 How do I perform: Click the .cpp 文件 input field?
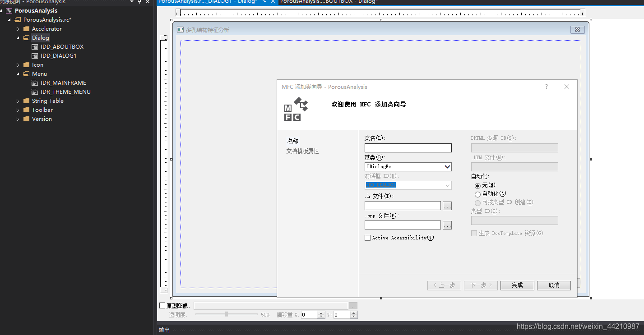pyautogui.click(x=403, y=225)
